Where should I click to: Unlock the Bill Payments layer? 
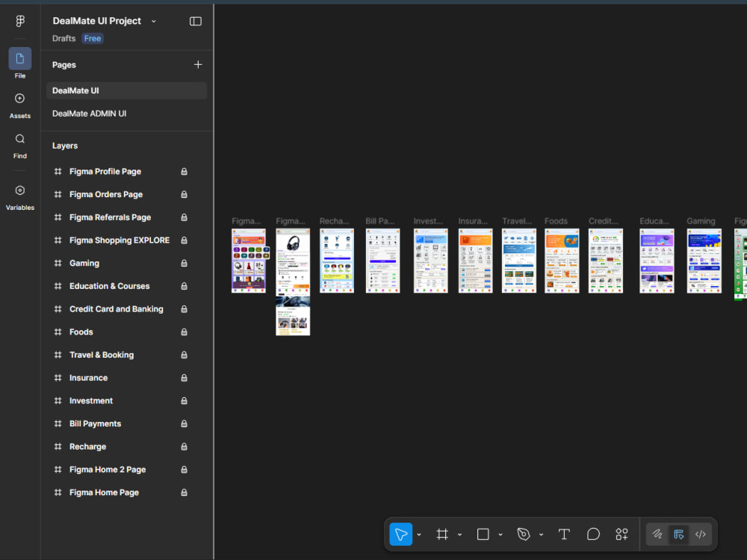click(184, 423)
